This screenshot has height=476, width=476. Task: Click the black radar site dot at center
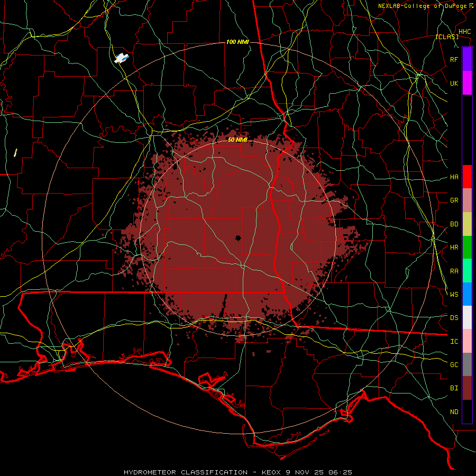[238, 238]
